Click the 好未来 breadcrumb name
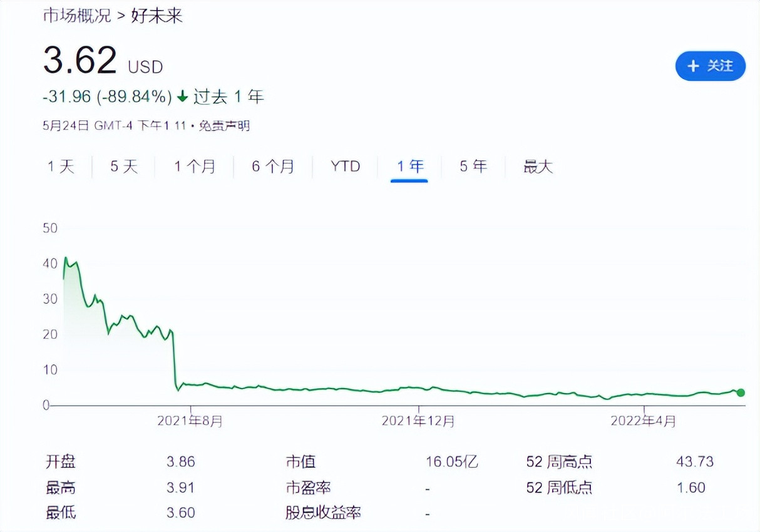 (157, 16)
